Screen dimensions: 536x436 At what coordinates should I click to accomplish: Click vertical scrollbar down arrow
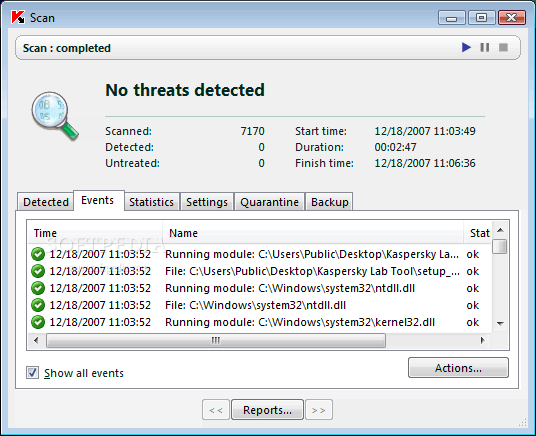500,323
